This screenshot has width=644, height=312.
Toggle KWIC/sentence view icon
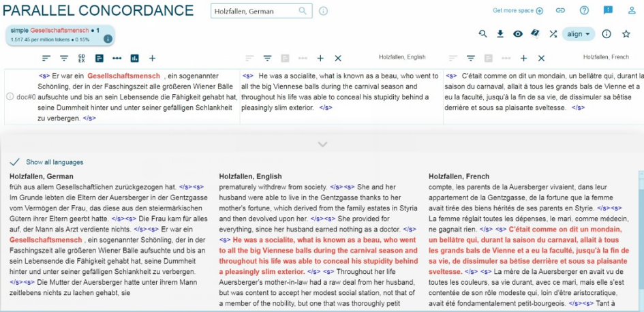click(x=535, y=34)
